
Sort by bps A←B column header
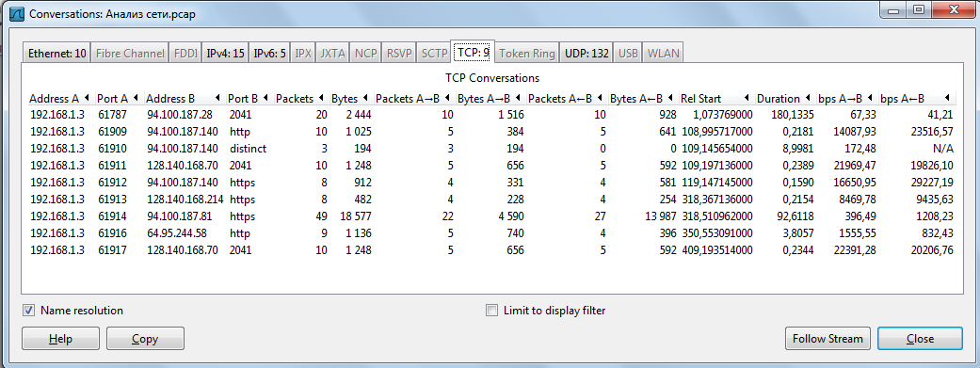pyautogui.click(x=916, y=99)
